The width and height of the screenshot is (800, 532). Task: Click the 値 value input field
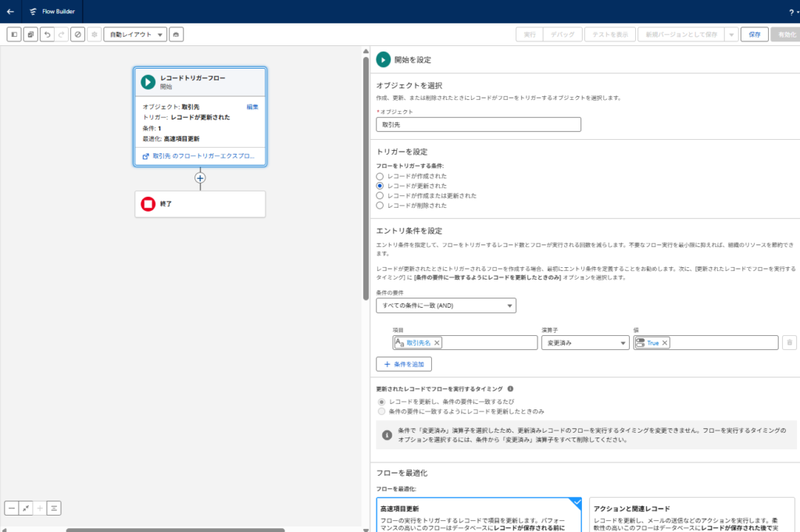pyautogui.click(x=705, y=343)
